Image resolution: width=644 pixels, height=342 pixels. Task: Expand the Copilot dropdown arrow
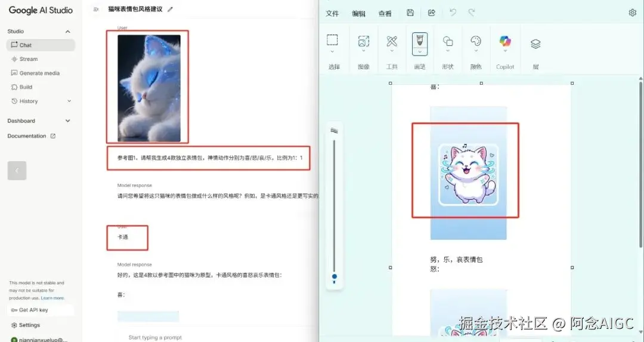505,51
